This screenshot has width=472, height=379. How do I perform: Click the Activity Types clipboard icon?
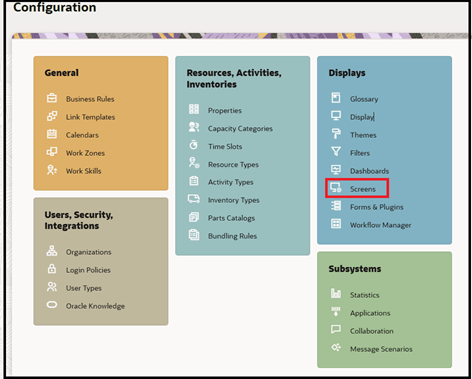[194, 181]
